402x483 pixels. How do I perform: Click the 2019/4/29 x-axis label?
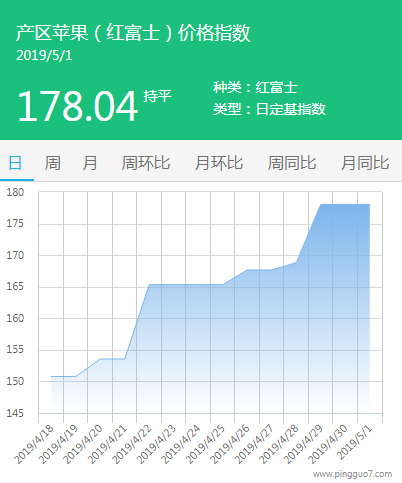[304, 444]
